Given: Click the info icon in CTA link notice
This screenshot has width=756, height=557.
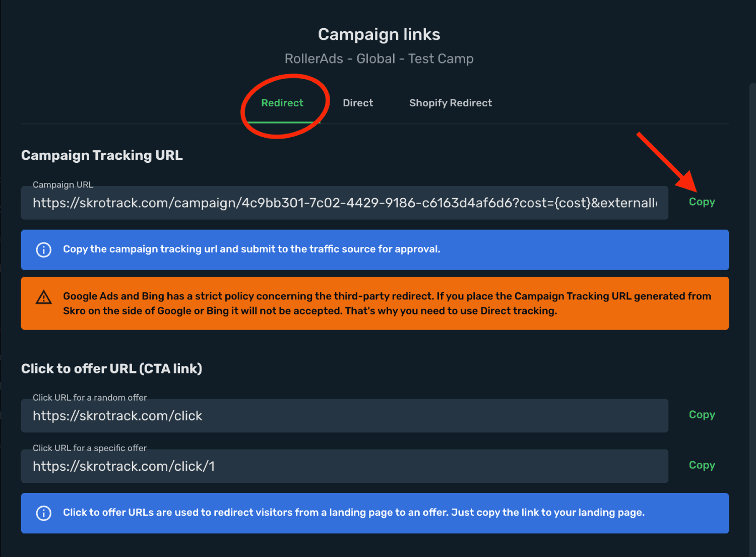Looking at the screenshot, I should [x=44, y=513].
